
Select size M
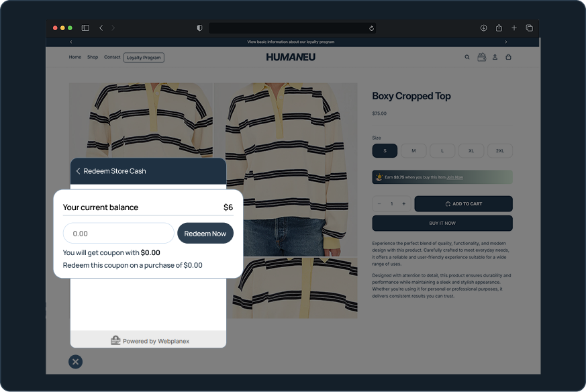(x=413, y=151)
